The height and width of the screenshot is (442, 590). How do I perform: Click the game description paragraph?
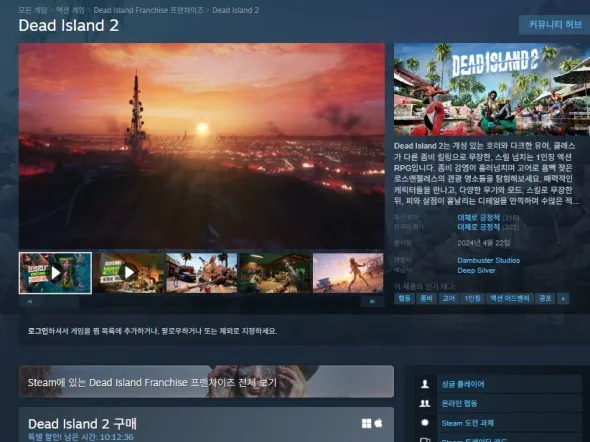point(487,173)
